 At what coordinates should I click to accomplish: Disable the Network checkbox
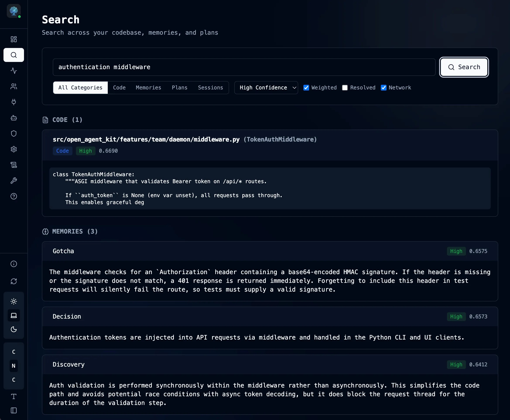(x=383, y=88)
